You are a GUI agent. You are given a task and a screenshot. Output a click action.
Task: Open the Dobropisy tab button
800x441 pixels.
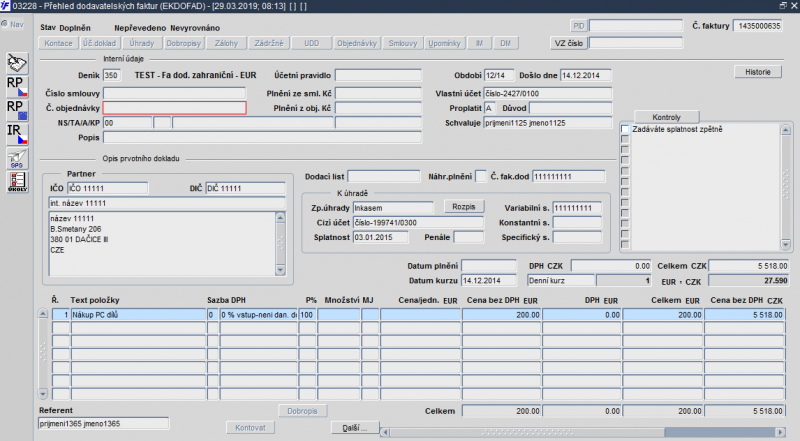(184, 43)
